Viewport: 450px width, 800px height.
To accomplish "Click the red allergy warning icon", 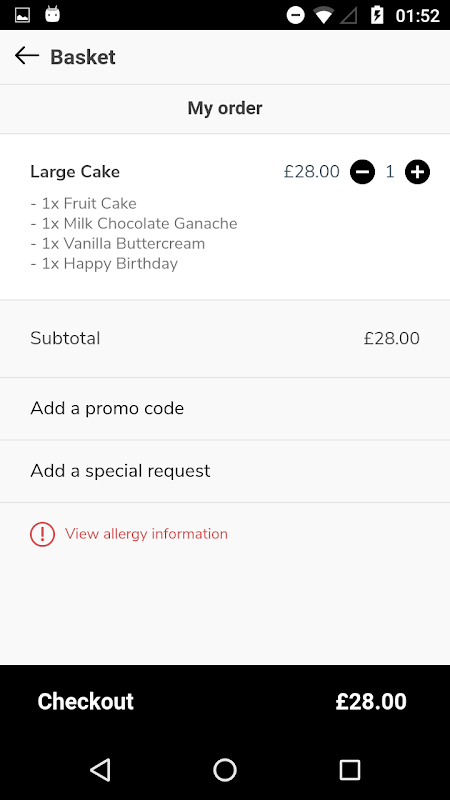I will pos(42,534).
